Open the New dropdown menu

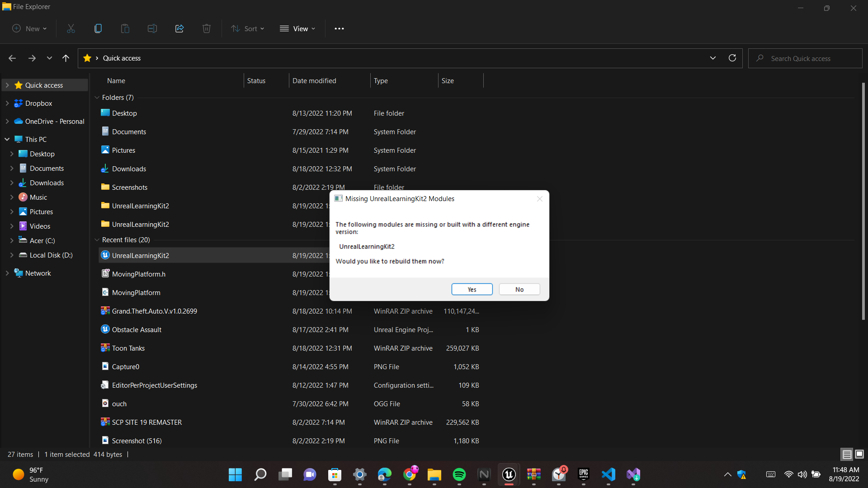29,28
